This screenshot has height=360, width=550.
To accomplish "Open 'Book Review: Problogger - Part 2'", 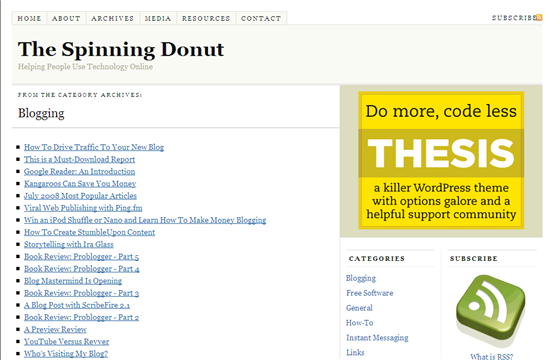I will point(81,317).
